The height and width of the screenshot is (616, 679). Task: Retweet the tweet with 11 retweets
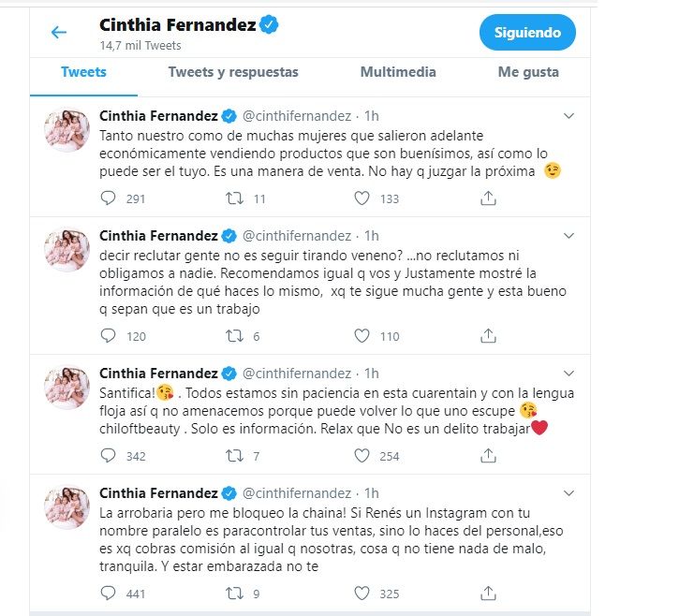pos(236,198)
